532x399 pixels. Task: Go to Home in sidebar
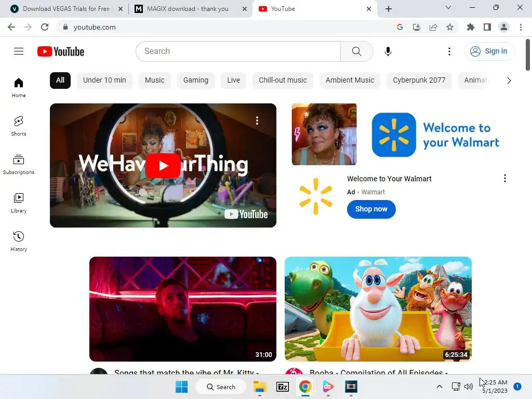coord(19,87)
